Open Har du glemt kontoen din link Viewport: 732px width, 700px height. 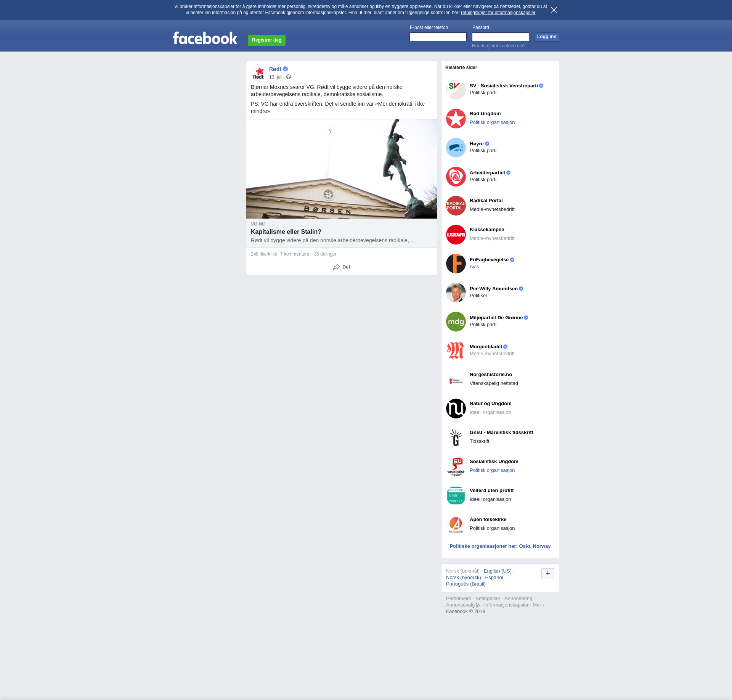pyautogui.click(x=499, y=46)
